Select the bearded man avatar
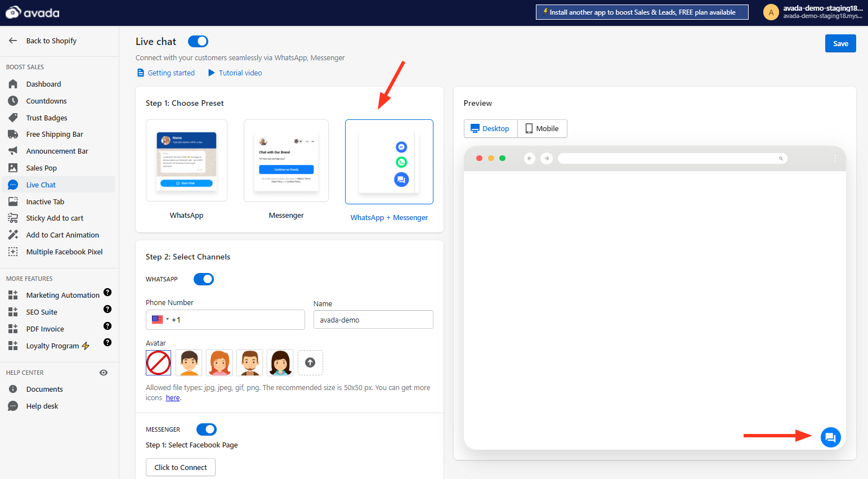The height and width of the screenshot is (479, 868). pyautogui.click(x=249, y=363)
